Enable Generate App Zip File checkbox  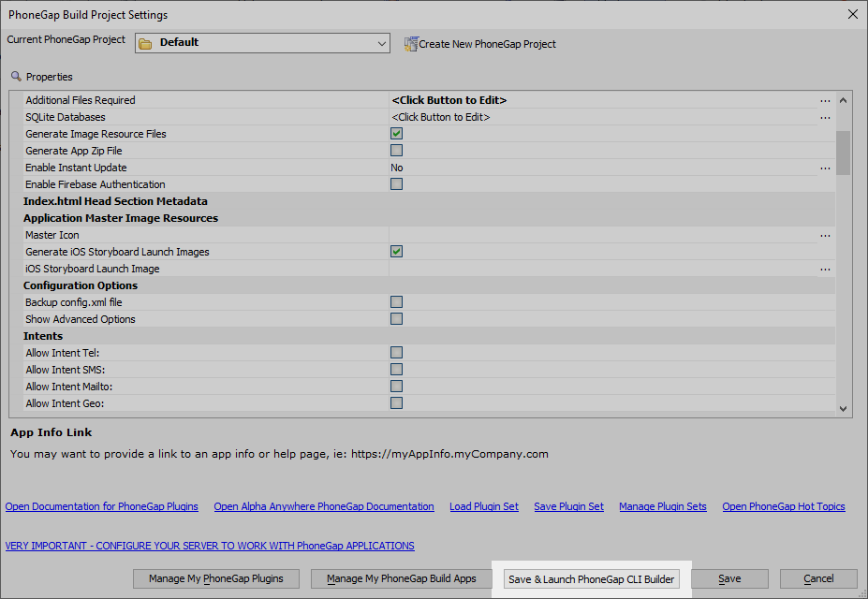point(396,151)
